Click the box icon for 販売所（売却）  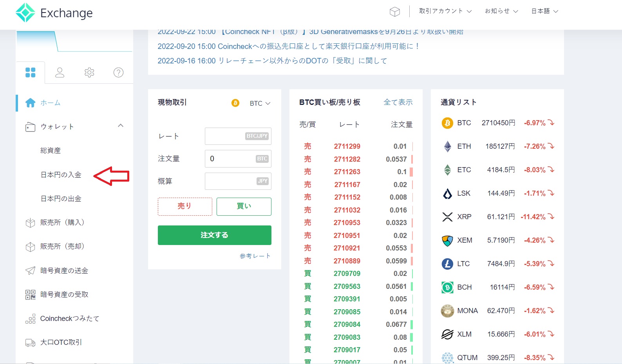[x=30, y=247]
